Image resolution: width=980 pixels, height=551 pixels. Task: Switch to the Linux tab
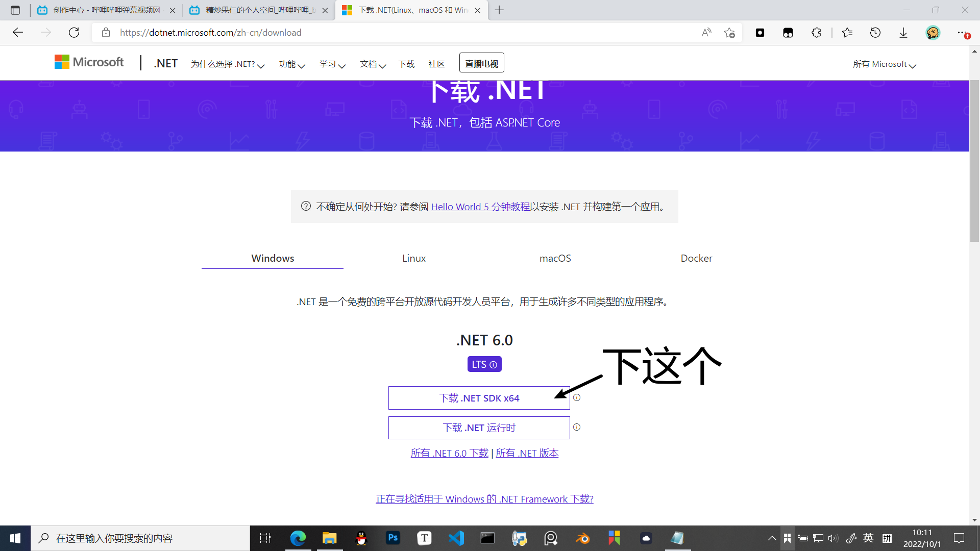(x=414, y=258)
